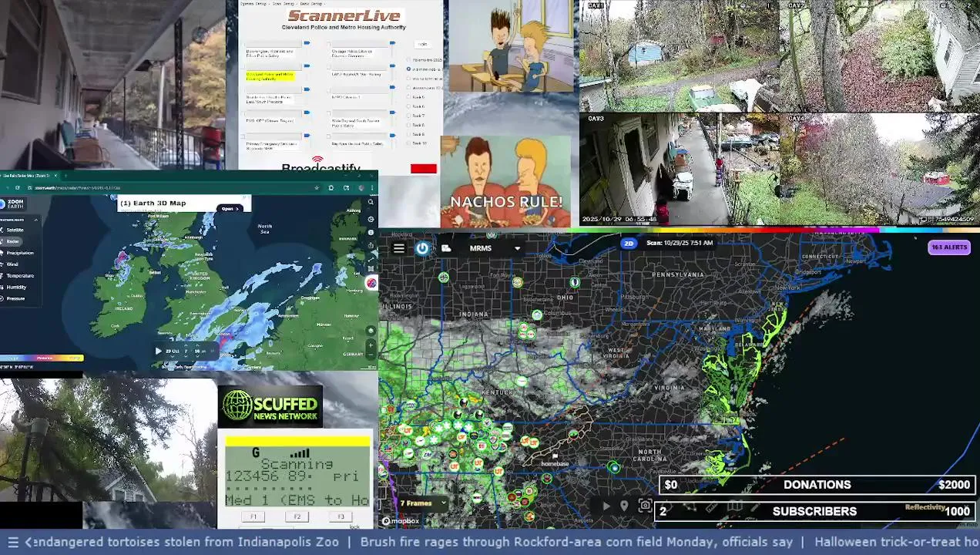Click the mapbox logo on radar map
The height and width of the screenshot is (555, 980).
click(401, 521)
